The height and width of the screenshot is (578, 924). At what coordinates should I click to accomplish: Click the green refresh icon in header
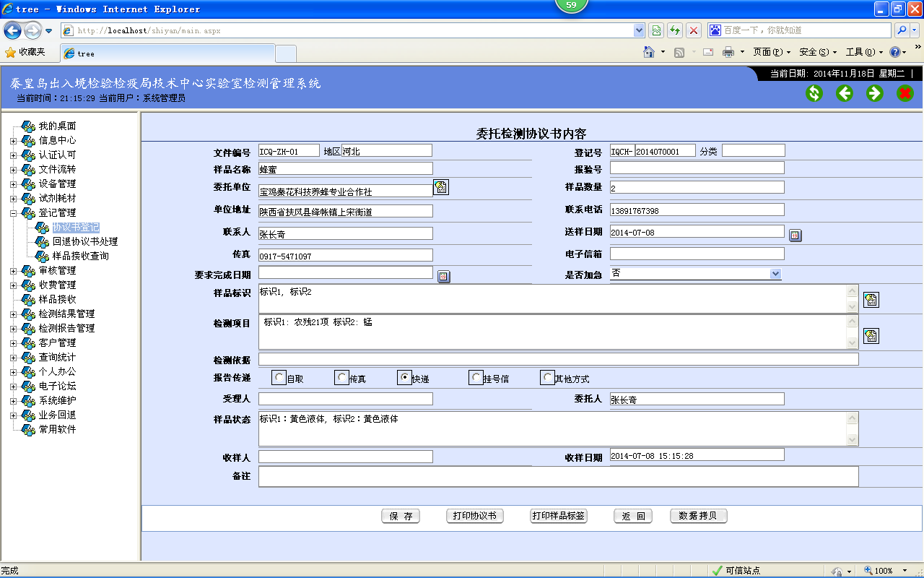coord(814,93)
